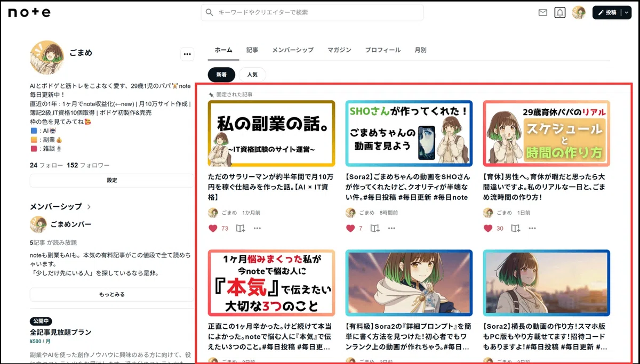Select the 新着 sort pill
Screen dimensions: 640x364
coord(221,75)
